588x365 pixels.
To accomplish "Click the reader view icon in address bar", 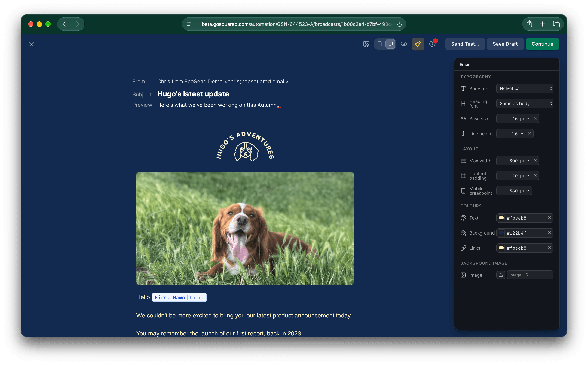I will (189, 24).
